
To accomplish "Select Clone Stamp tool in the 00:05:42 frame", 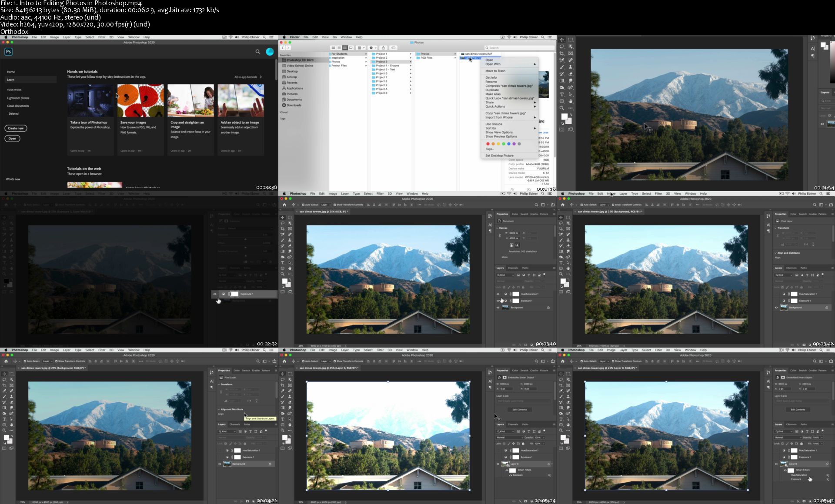I will [568, 396].
